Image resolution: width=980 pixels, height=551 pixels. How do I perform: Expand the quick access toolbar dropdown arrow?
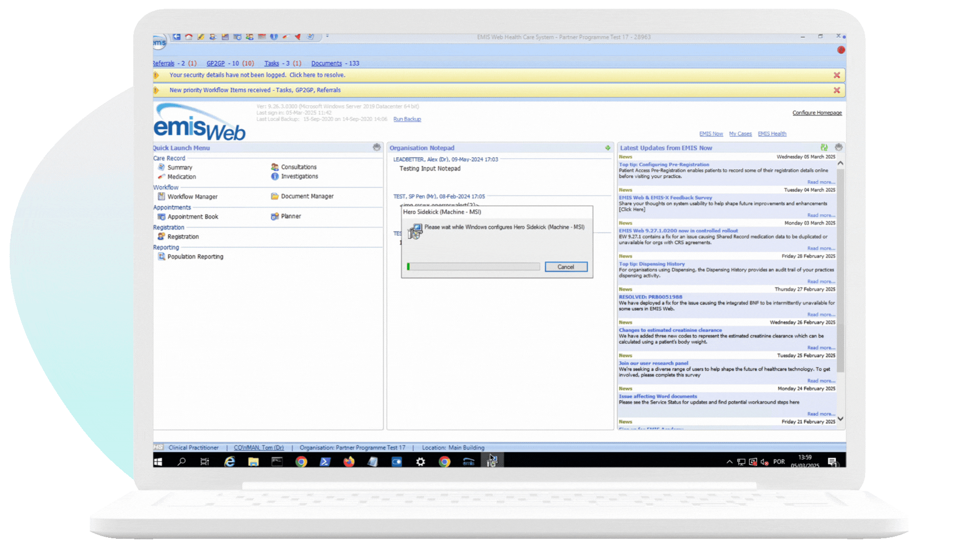coord(327,36)
